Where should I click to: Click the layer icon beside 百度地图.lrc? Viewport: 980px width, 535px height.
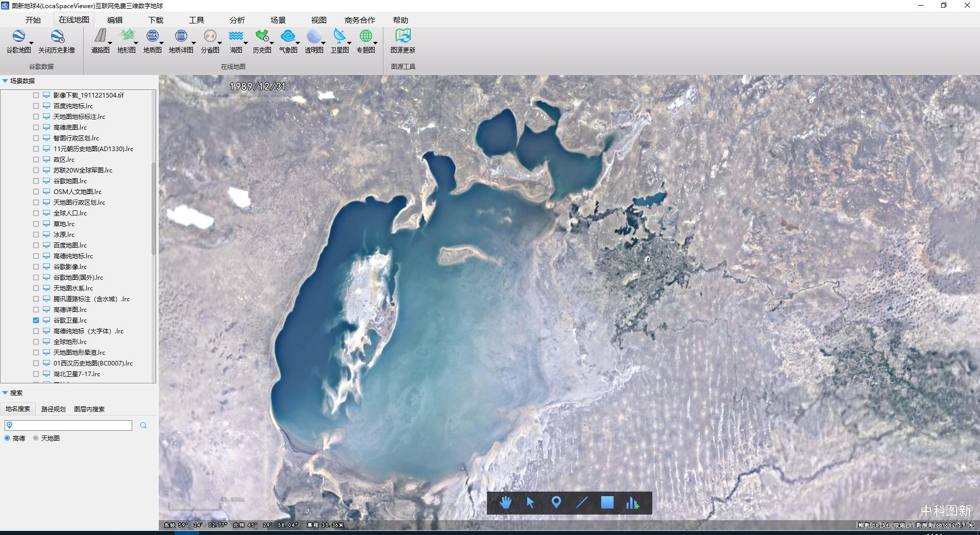(x=46, y=245)
